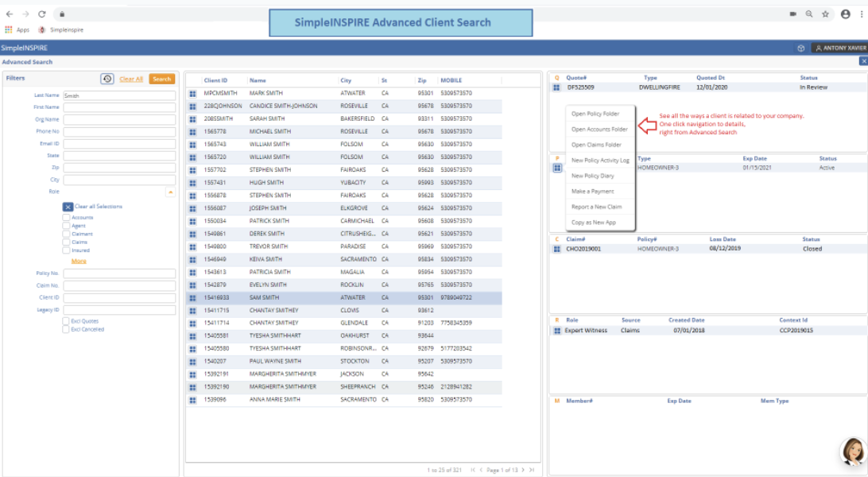Open the grid icon for the Expert Witness role
The image size is (868, 477).
(557, 331)
